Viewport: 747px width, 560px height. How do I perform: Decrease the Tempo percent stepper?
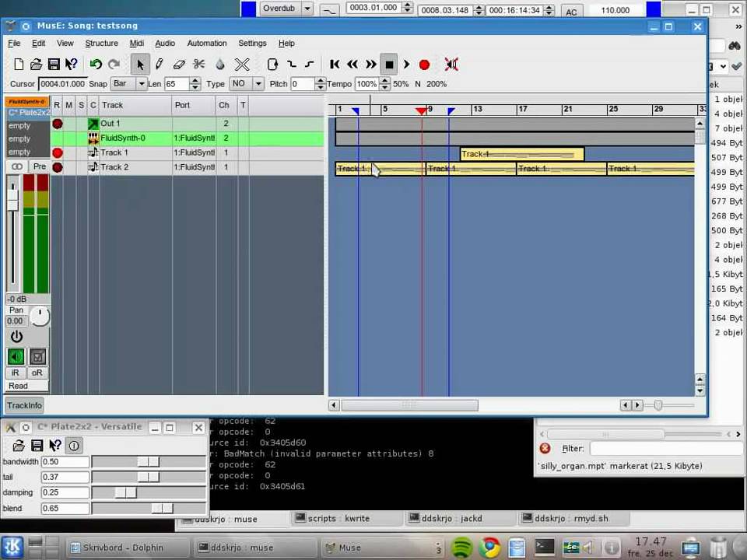[385, 88]
